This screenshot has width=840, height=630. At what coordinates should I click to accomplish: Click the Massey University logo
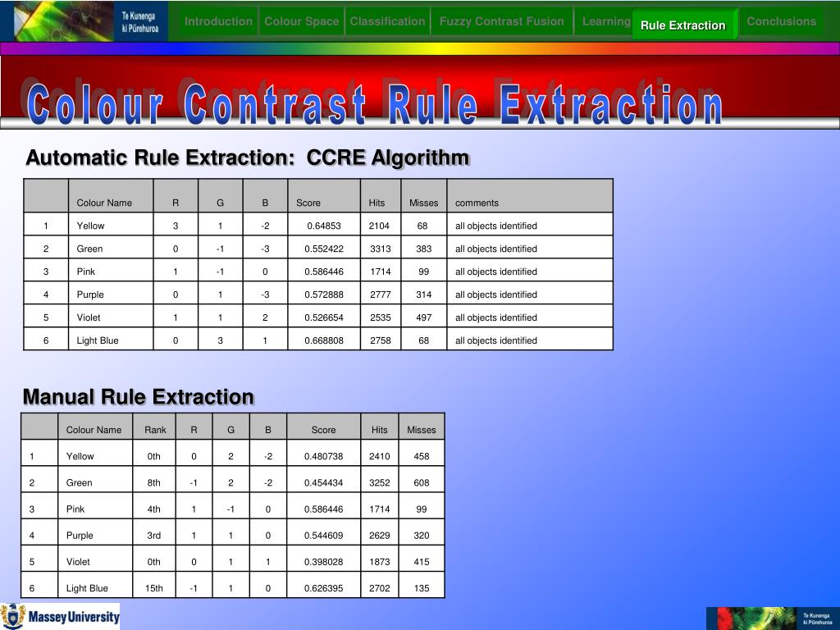tap(60, 616)
